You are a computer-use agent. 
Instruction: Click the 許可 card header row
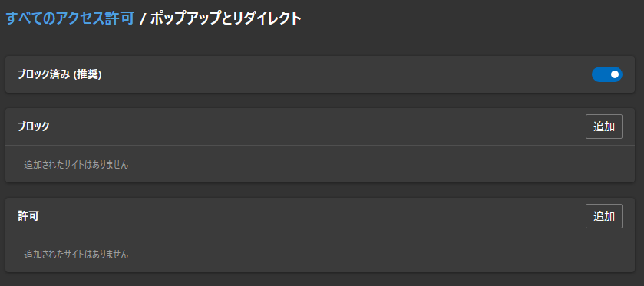(320, 216)
